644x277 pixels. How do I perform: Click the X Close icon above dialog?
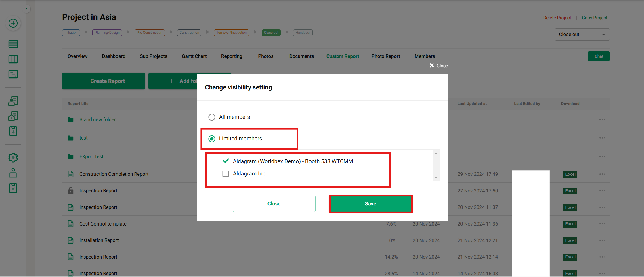tap(432, 66)
